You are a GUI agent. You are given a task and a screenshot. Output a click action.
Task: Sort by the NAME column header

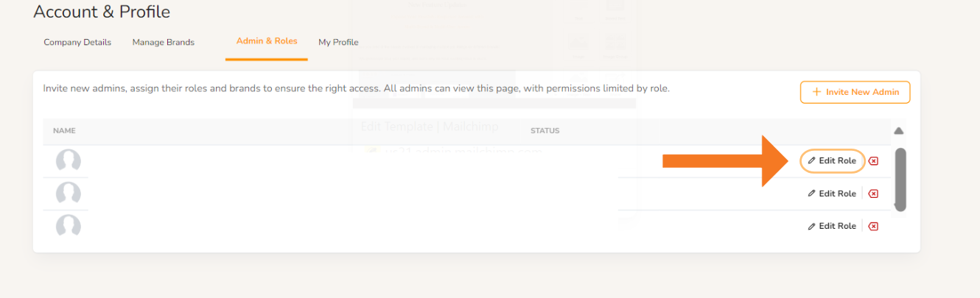coord(64,131)
